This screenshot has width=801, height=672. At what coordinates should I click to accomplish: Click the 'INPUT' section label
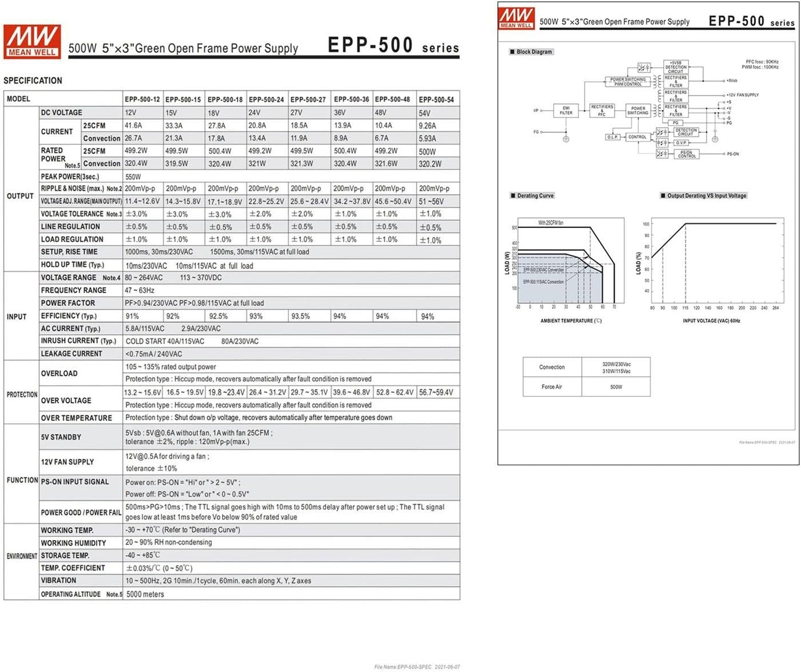click(x=17, y=317)
